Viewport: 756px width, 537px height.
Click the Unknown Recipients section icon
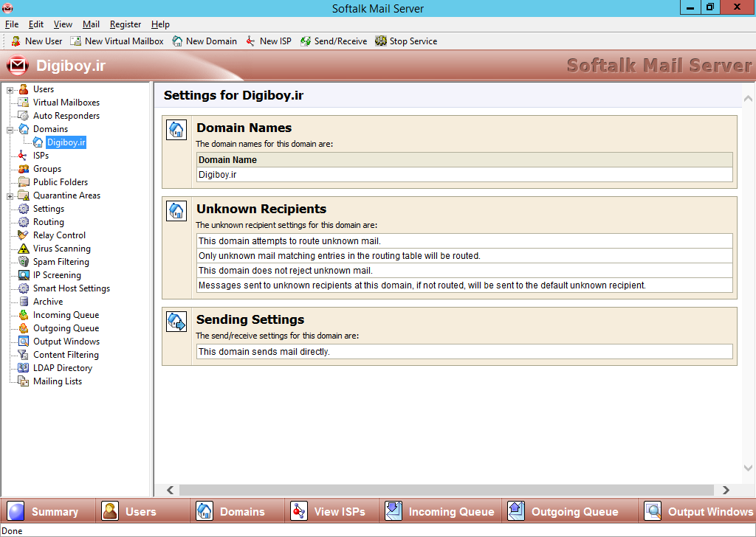176,210
